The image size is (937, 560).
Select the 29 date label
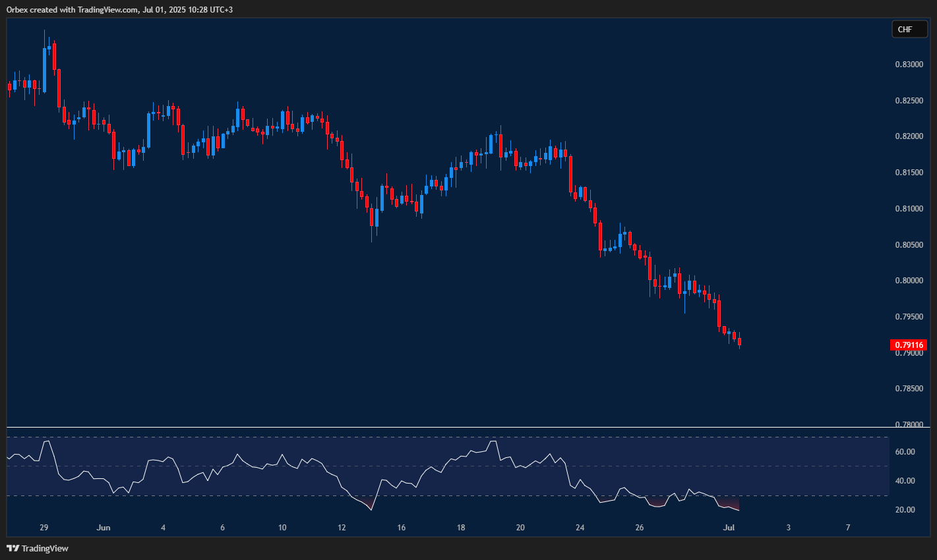pos(44,527)
